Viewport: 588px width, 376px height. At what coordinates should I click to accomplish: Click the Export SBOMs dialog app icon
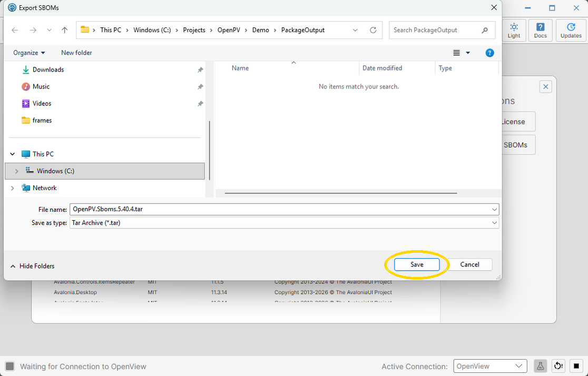pyautogui.click(x=12, y=7)
